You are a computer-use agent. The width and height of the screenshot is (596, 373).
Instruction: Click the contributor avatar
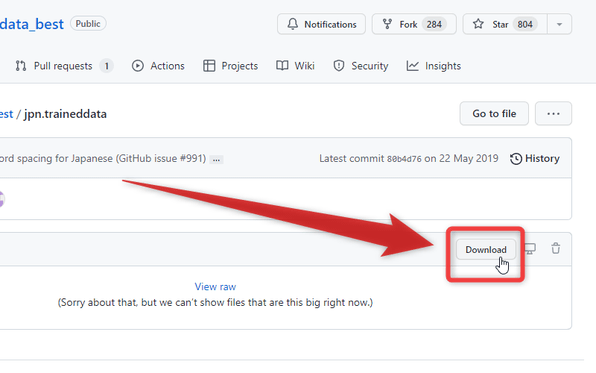point(2,199)
